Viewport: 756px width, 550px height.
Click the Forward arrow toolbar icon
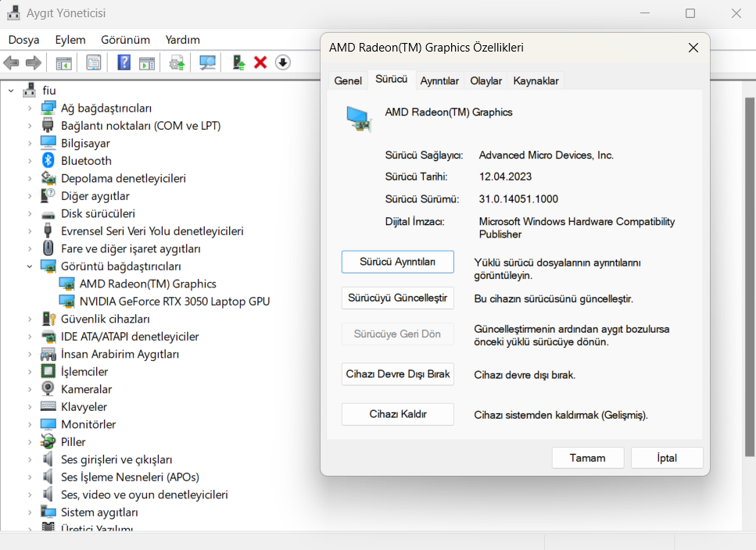34,62
